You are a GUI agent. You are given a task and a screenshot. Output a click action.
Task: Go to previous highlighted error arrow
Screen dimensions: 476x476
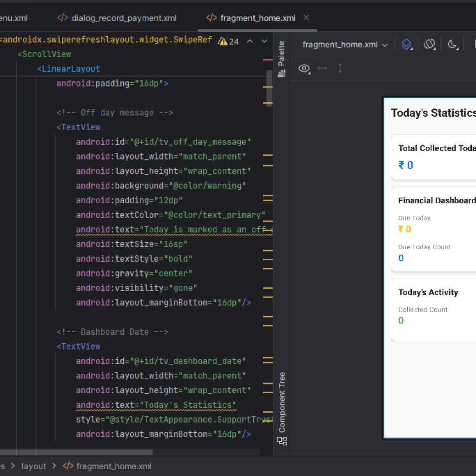(250, 41)
